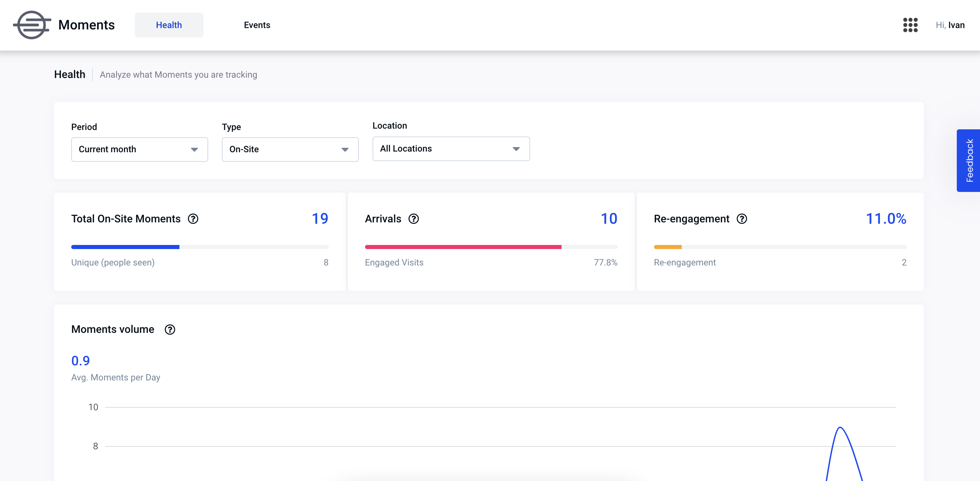Expand the All Locations dropdown

point(451,149)
